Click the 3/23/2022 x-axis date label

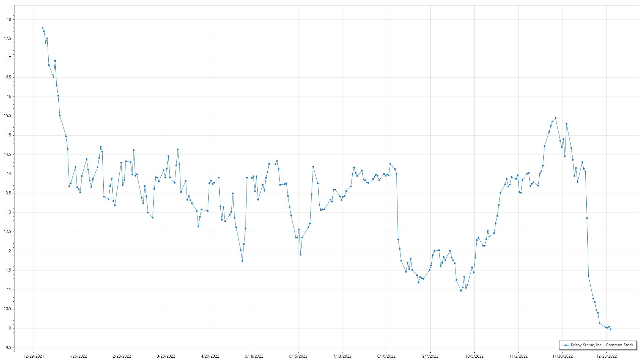pos(166,356)
